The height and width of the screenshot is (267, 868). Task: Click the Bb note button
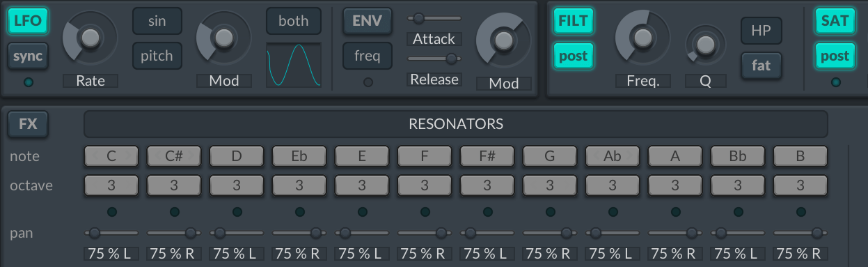(738, 157)
